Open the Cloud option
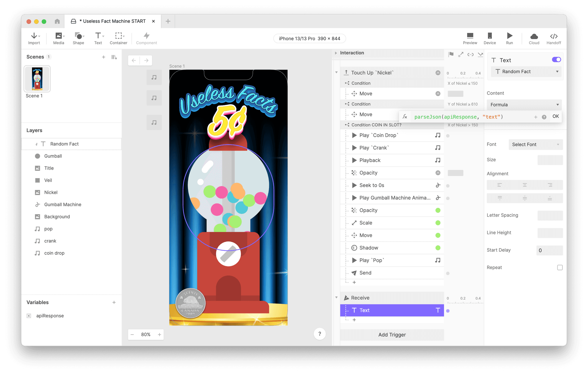The width and height of the screenshot is (588, 374). coord(534,39)
